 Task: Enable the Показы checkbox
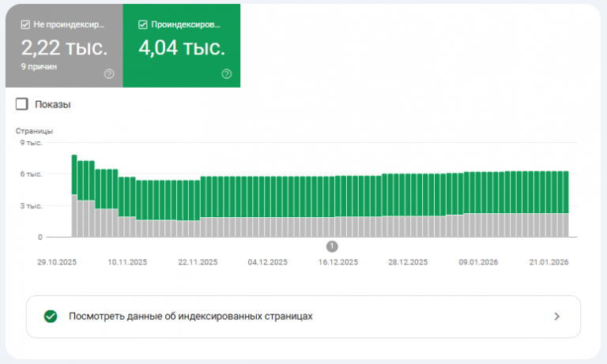click(x=22, y=104)
